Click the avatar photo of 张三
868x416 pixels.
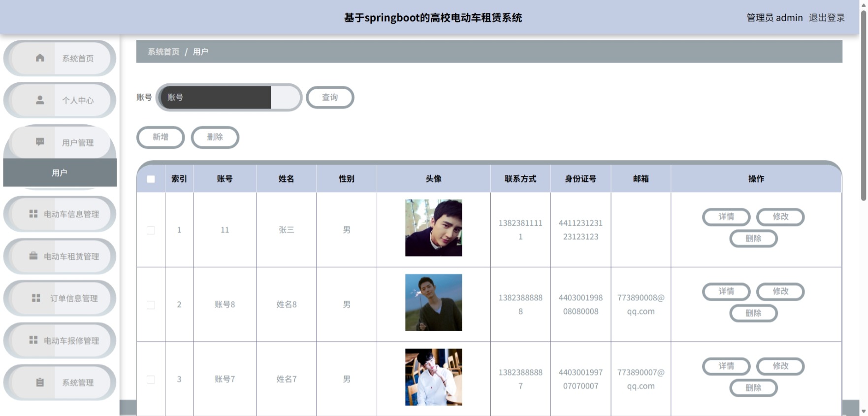point(434,228)
